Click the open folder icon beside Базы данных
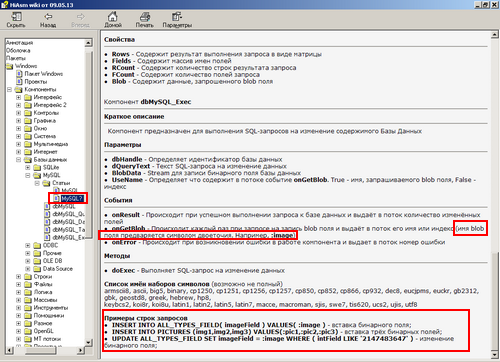This screenshot has height=362, width=500. tap(28, 160)
